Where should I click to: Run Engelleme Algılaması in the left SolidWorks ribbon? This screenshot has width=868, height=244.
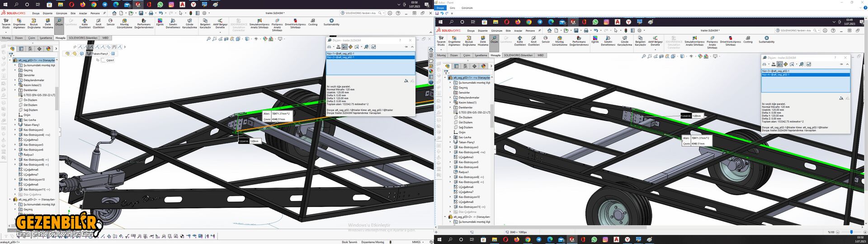tap(19, 23)
